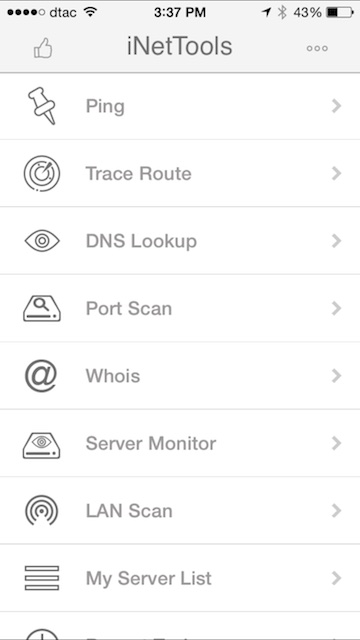Tap the drive-with-eye Server Monitor icon
Screen dimensions: 360x640
pyautogui.click(x=42, y=444)
